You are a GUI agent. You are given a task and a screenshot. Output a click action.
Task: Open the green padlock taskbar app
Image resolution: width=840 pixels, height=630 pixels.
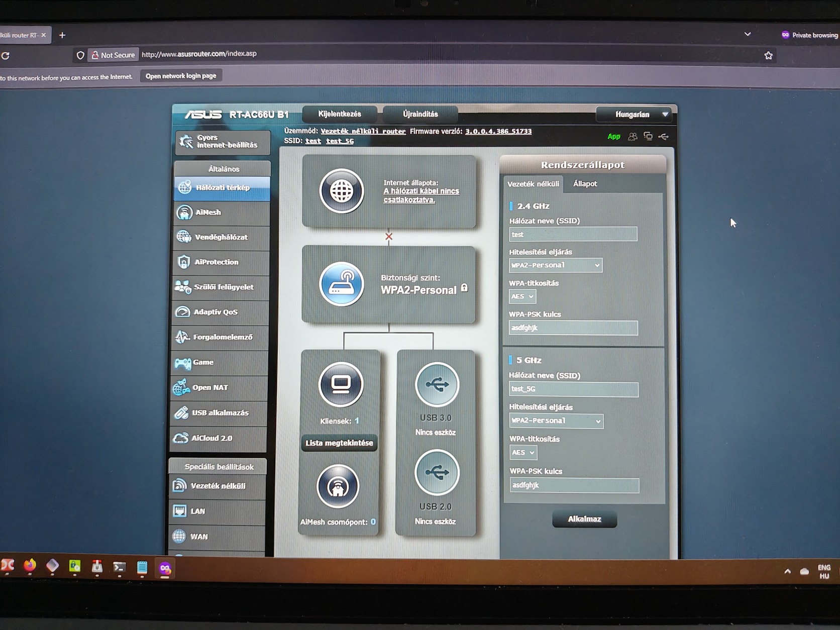pyautogui.click(x=75, y=567)
